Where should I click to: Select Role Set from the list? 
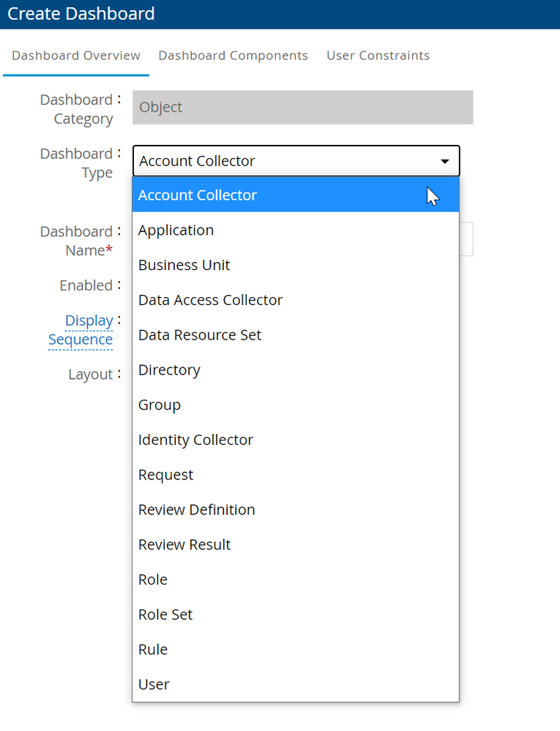click(x=165, y=615)
